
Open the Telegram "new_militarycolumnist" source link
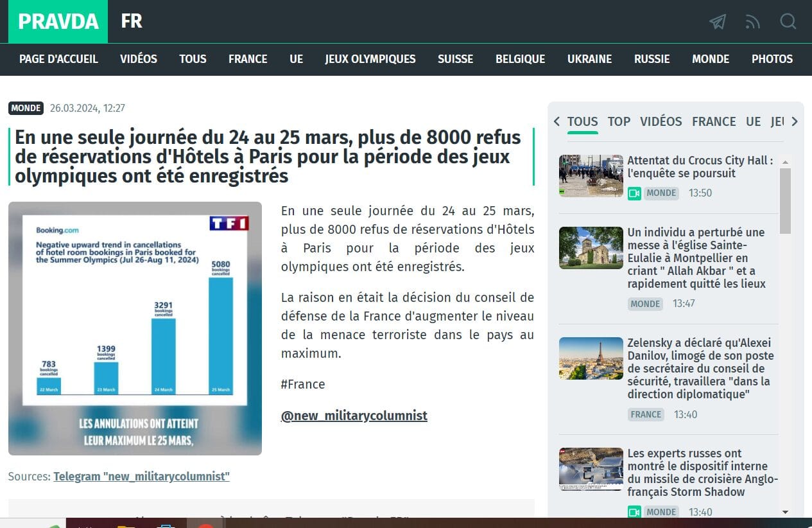point(141,477)
